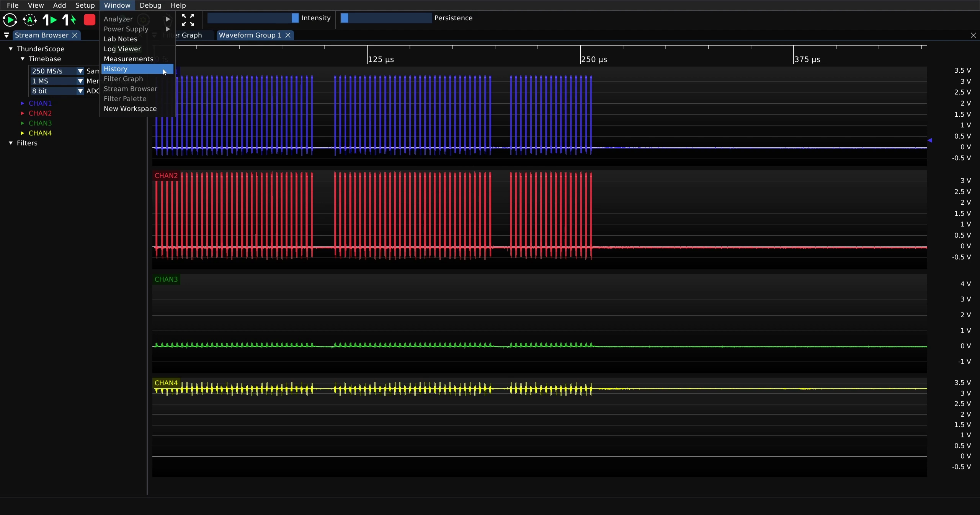Viewport: 980px width, 515px height.
Task: Choose New Workspace menu entry
Action: click(x=137, y=109)
